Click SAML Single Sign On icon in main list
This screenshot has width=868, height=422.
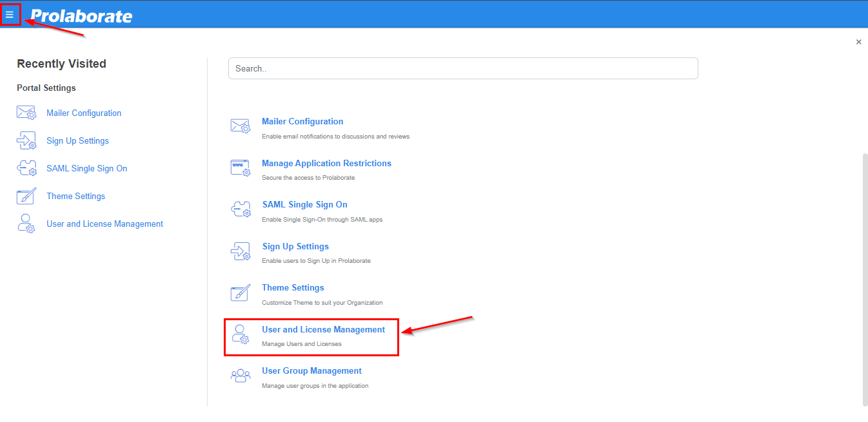240,209
